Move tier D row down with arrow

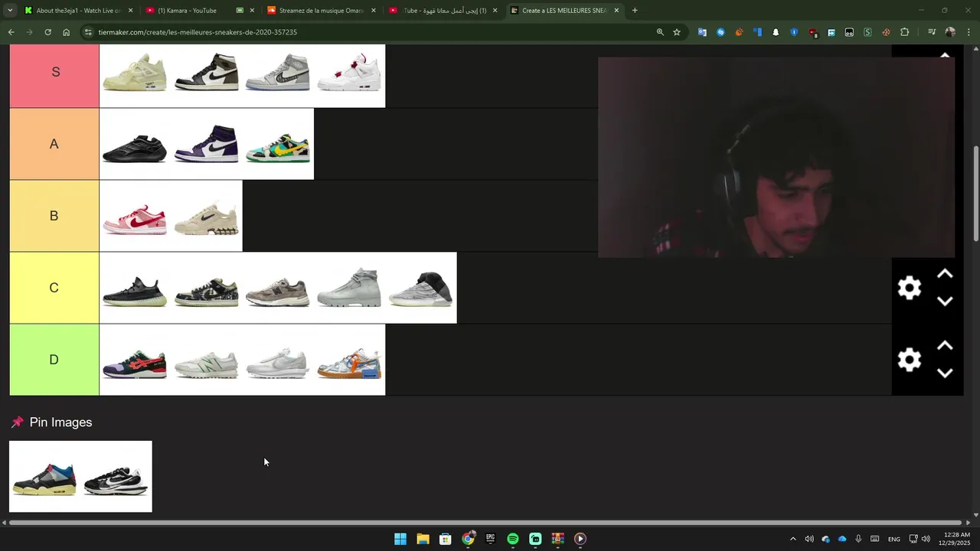click(x=945, y=373)
